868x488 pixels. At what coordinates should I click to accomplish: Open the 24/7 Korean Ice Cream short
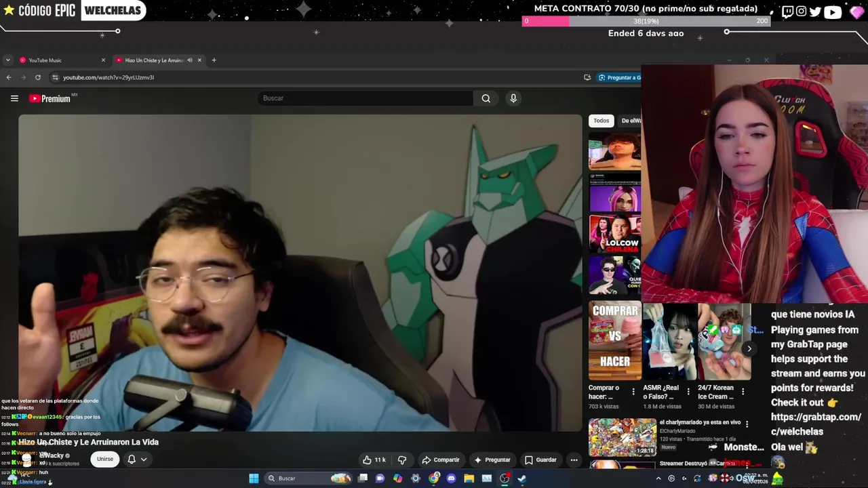tap(724, 342)
